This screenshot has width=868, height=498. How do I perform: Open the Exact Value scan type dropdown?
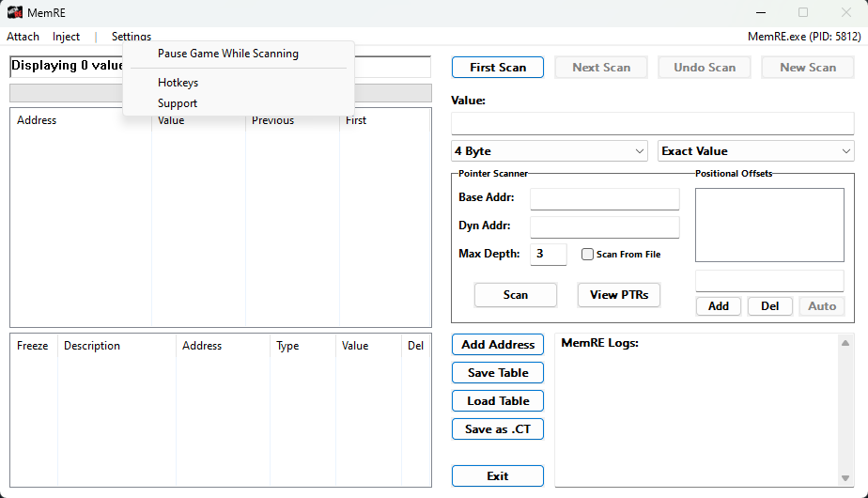(x=755, y=151)
